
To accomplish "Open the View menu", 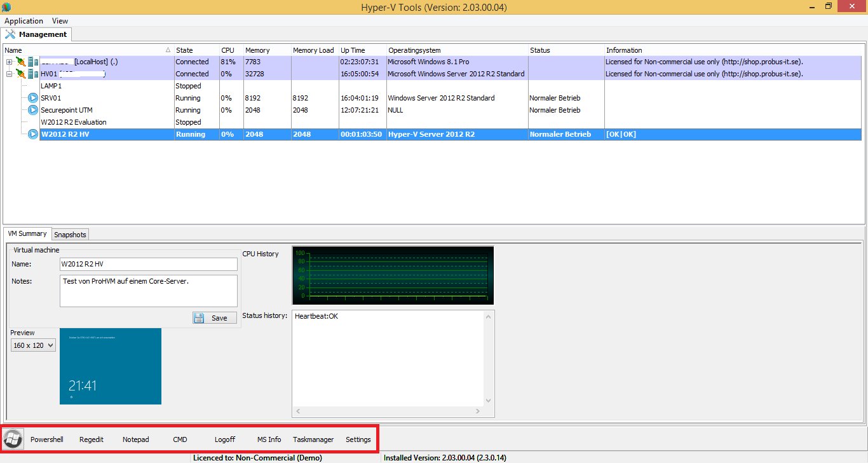I will tap(60, 21).
